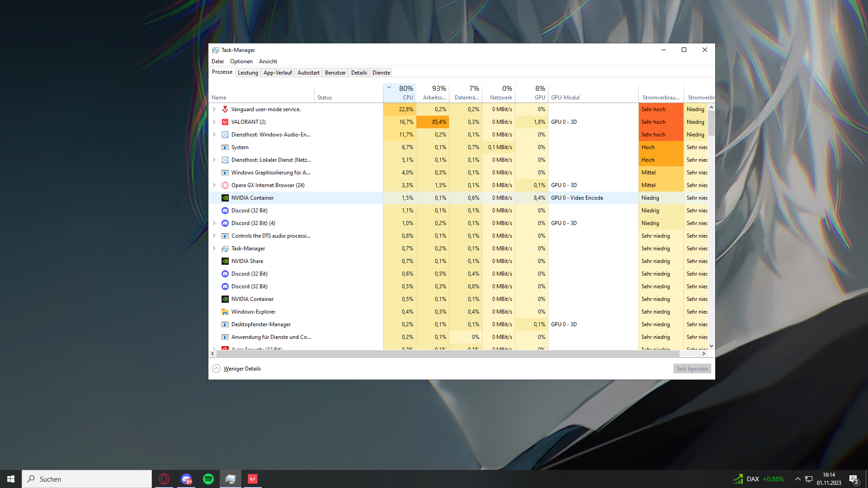
Task: Expand the VALORANT (2) process group
Action: 214,122
